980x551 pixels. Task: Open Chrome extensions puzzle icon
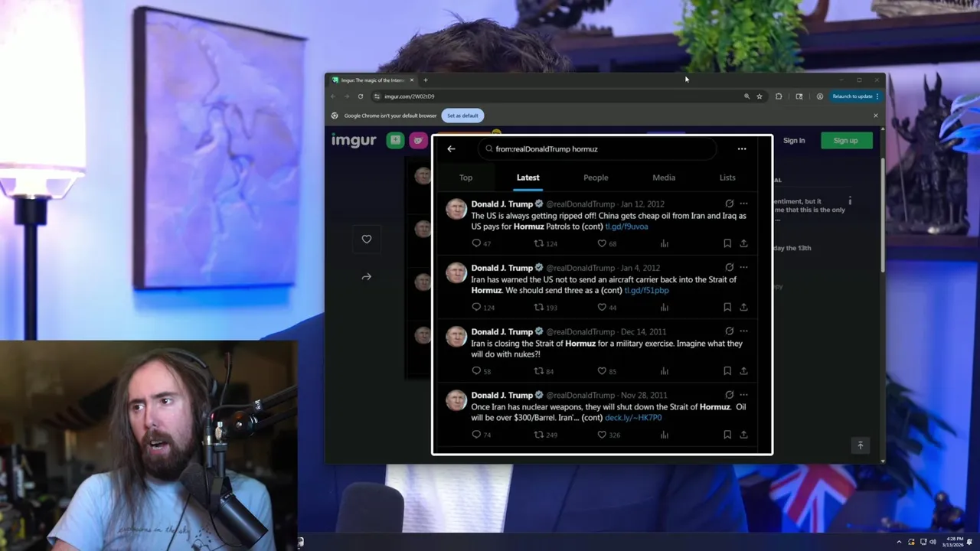click(779, 96)
